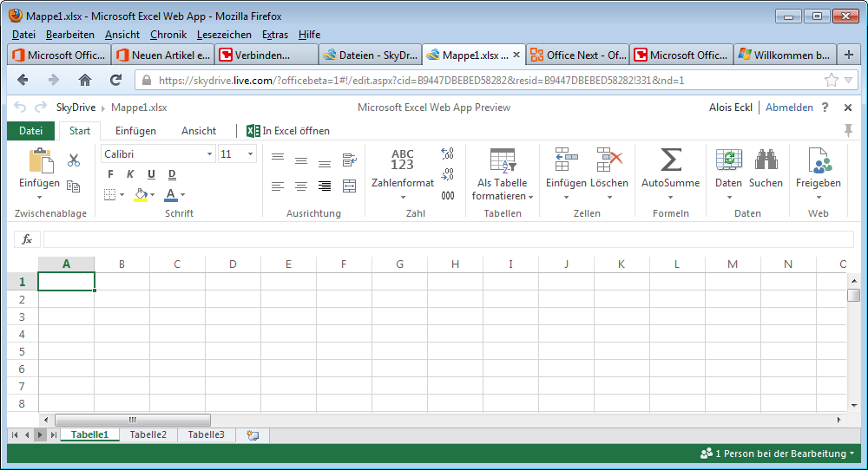Apply top vertical alignment
Viewport: 868px width, 470px height.
click(278, 158)
